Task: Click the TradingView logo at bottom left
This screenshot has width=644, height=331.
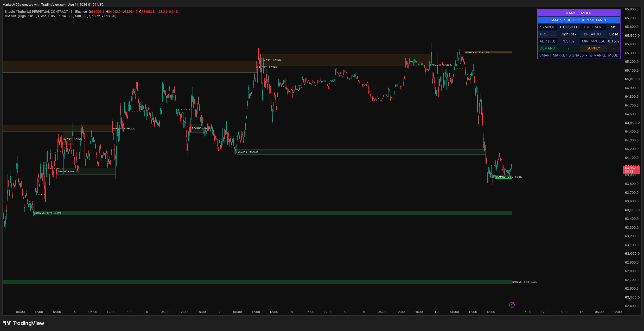Action: pyautogui.click(x=24, y=323)
